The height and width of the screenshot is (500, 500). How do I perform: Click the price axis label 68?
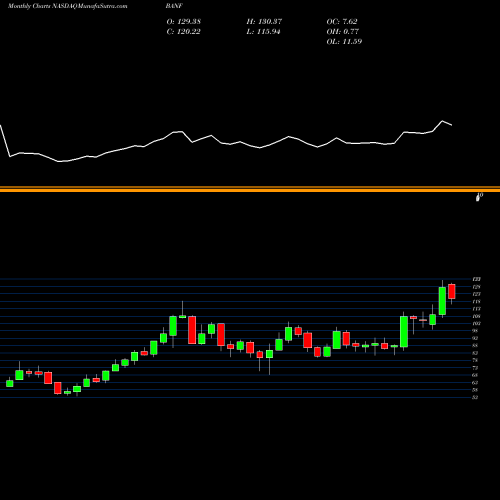(x=475, y=375)
